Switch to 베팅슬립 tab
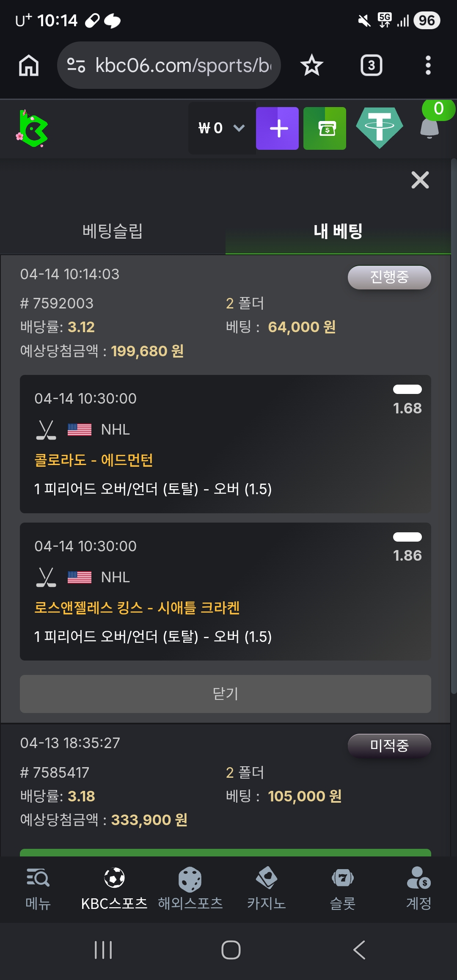 (x=113, y=231)
